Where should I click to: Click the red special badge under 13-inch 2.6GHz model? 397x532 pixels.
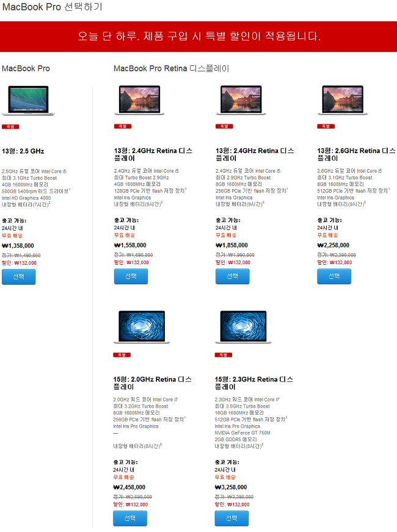(326, 126)
